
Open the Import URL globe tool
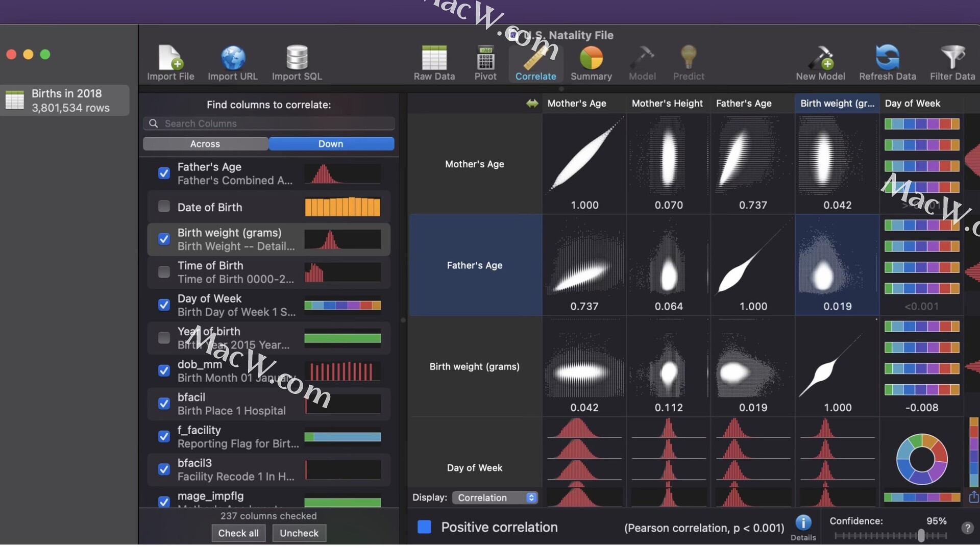(233, 63)
